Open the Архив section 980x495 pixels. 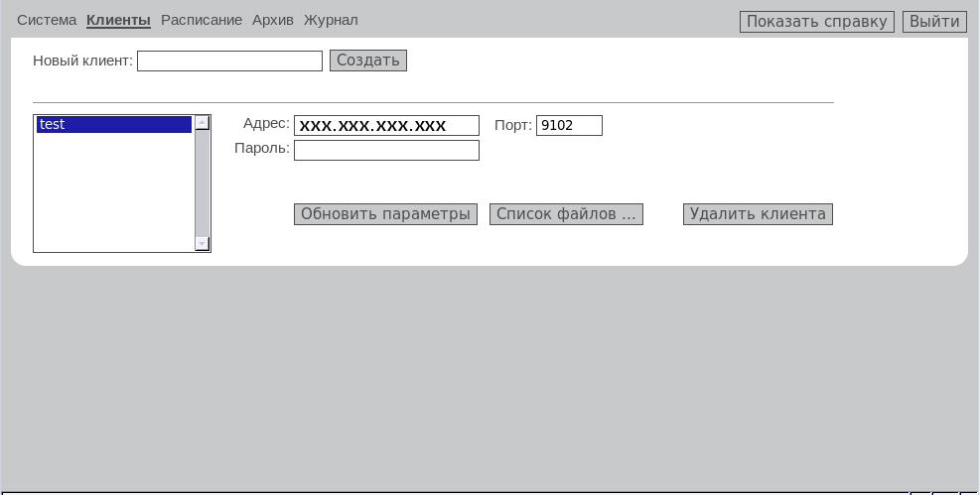click(273, 20)
